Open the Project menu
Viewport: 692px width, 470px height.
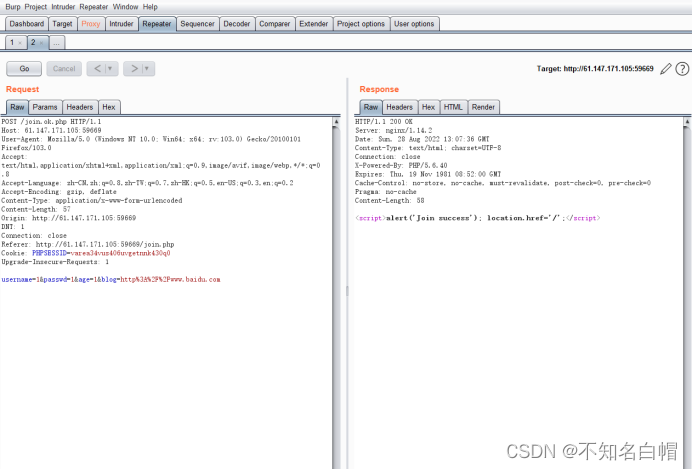(35, 7)
